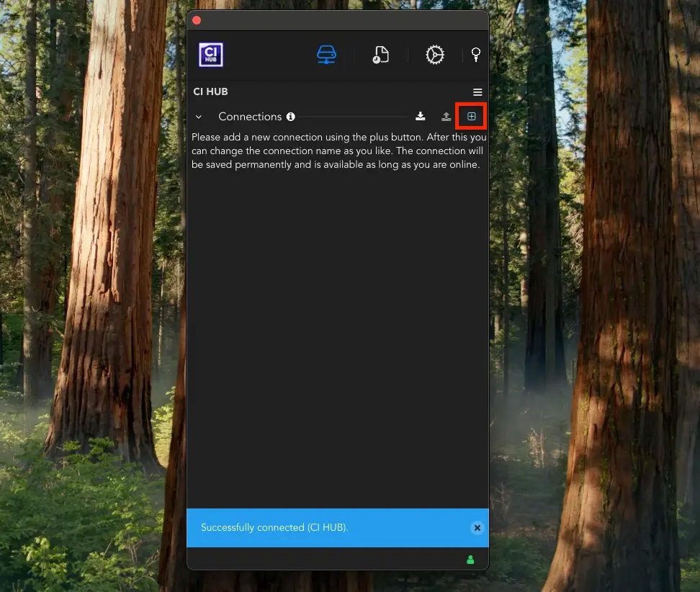Viewport: 700px width, 592px height.
Task: Close the CI HUB panel window
Action: point(197,20)
